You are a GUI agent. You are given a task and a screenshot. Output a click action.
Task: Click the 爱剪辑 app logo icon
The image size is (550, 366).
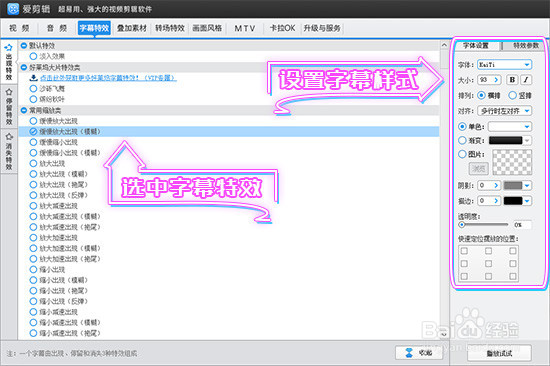13,8
